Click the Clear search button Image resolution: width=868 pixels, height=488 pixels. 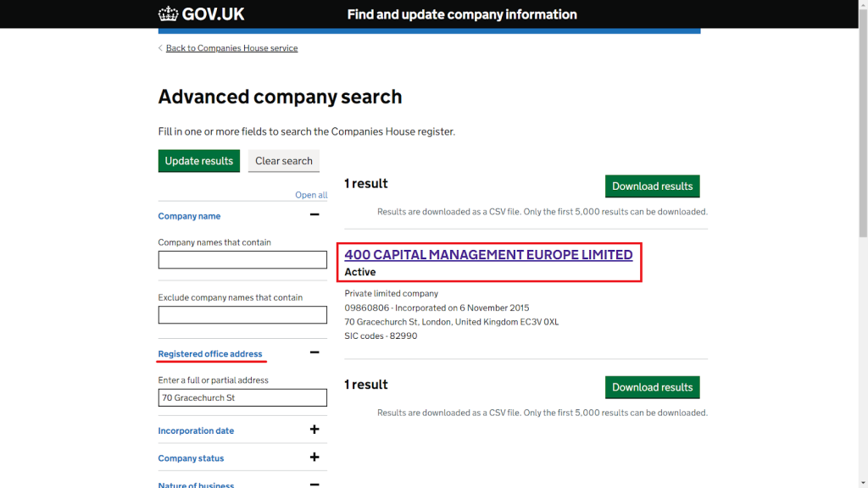click(x=283, y=161)
